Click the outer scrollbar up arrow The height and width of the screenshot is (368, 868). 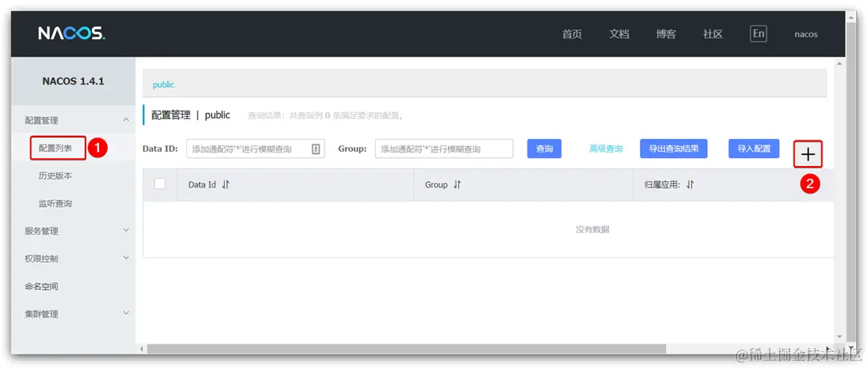(853, 17)
